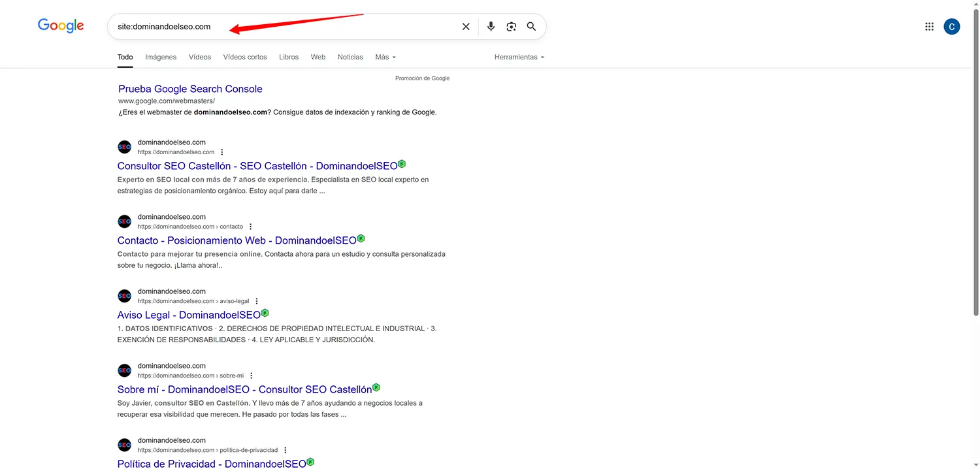Start voice search with the microphone icon
Viewport: 980px width, 469px height.
(x=491, y=27)
